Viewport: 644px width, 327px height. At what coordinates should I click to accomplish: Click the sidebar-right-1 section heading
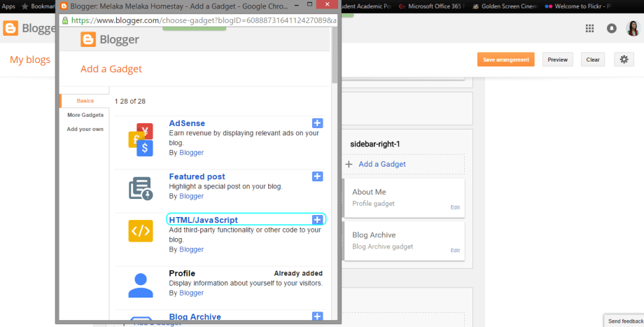click(375, 144)
